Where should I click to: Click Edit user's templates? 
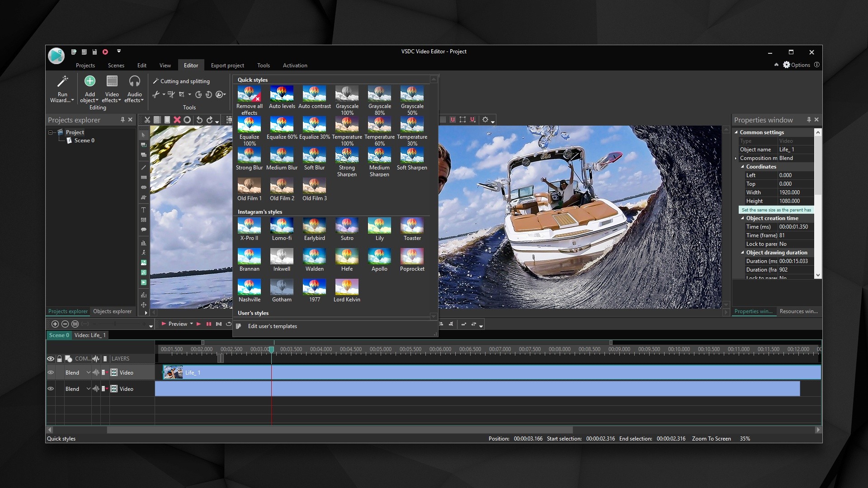272,326
